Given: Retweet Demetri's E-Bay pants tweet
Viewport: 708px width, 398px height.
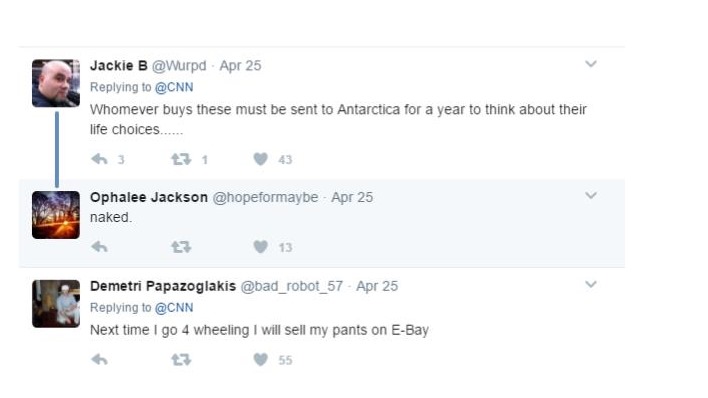Looking at the screenshot, I should [181, 360].
